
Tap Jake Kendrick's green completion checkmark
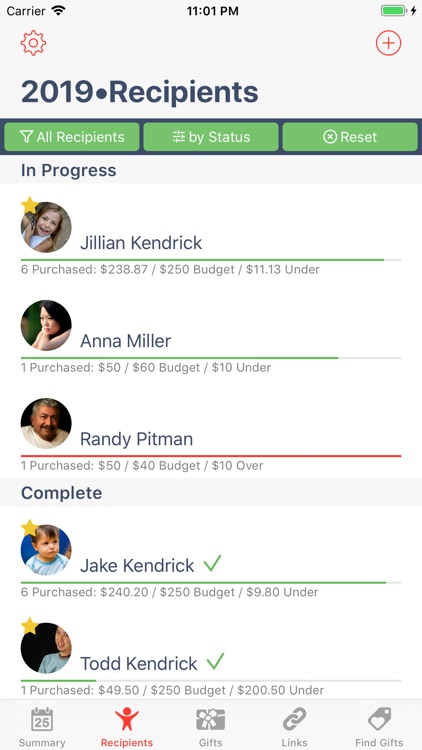[212, 563]
